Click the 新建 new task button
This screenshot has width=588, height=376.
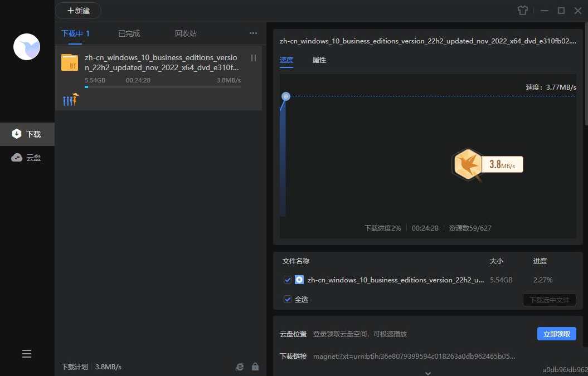pos(78,10)
